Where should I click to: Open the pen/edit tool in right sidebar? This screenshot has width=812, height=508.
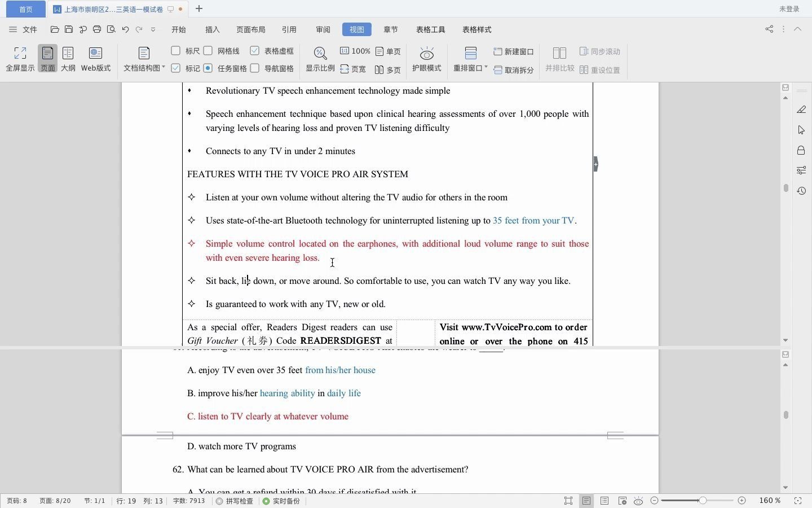tap(801, 110)
